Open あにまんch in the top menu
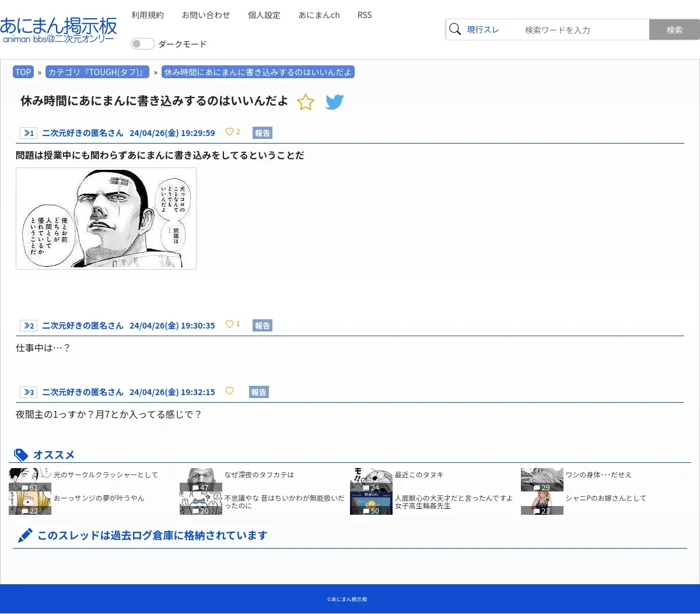 (x=319, y=15)
